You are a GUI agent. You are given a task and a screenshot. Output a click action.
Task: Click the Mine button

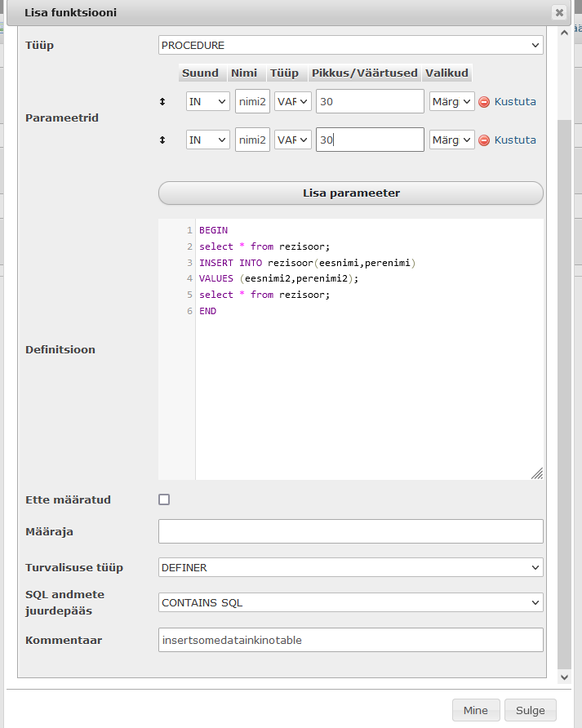point(476,710)
